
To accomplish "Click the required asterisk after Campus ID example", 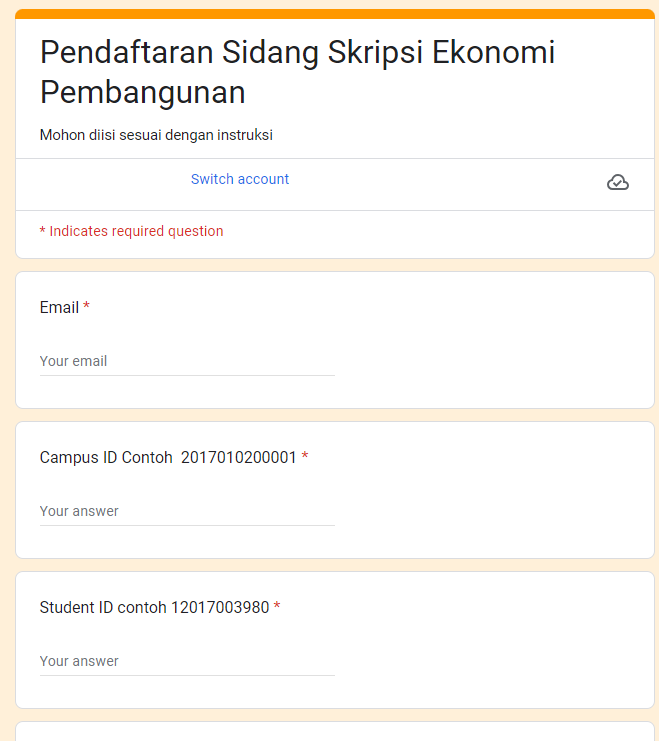I will tap(305, 457).
